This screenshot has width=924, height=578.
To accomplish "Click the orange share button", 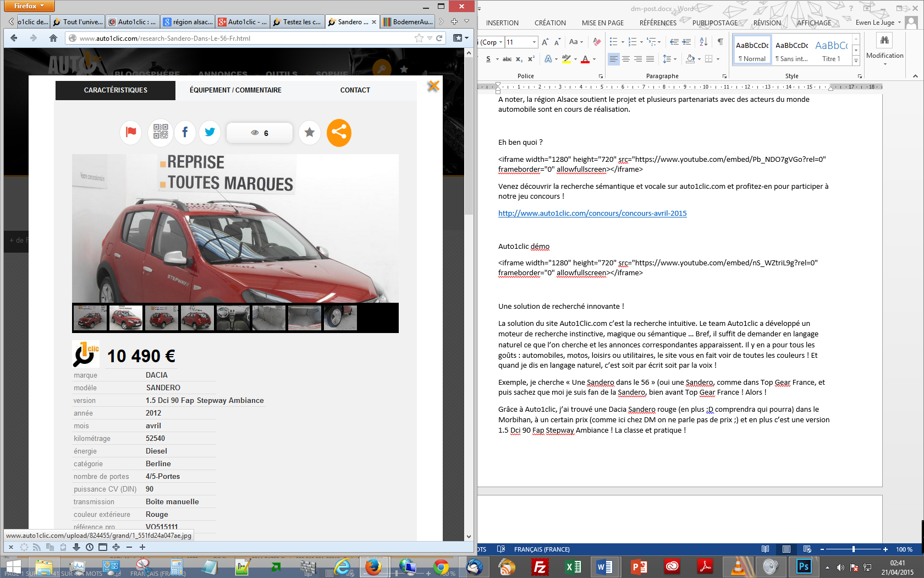I will [339, 133].
